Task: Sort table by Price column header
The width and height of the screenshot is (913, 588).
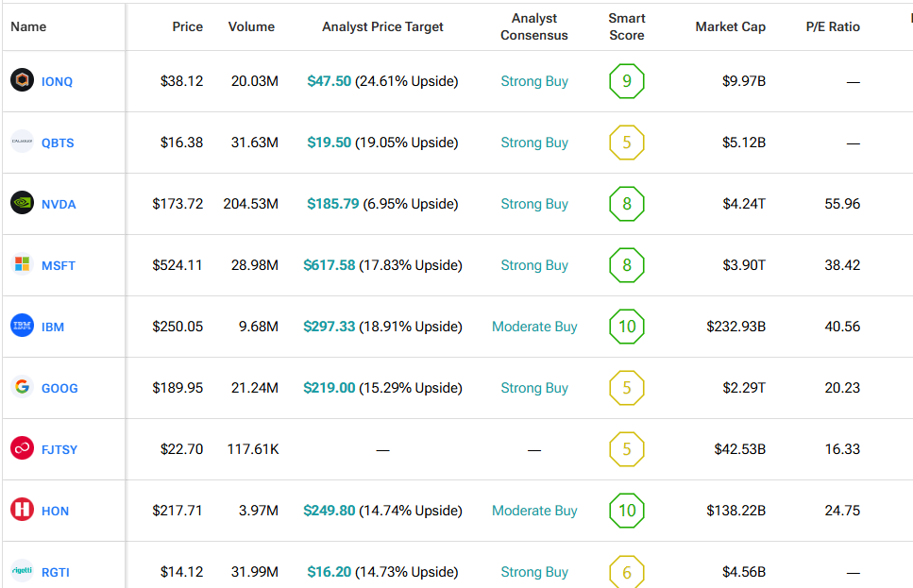Action: coord(187,26)
